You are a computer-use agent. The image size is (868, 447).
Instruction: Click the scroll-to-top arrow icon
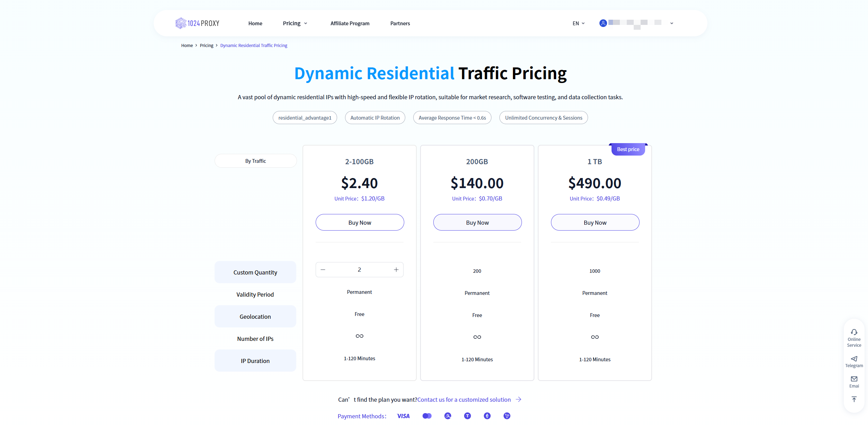854,399
